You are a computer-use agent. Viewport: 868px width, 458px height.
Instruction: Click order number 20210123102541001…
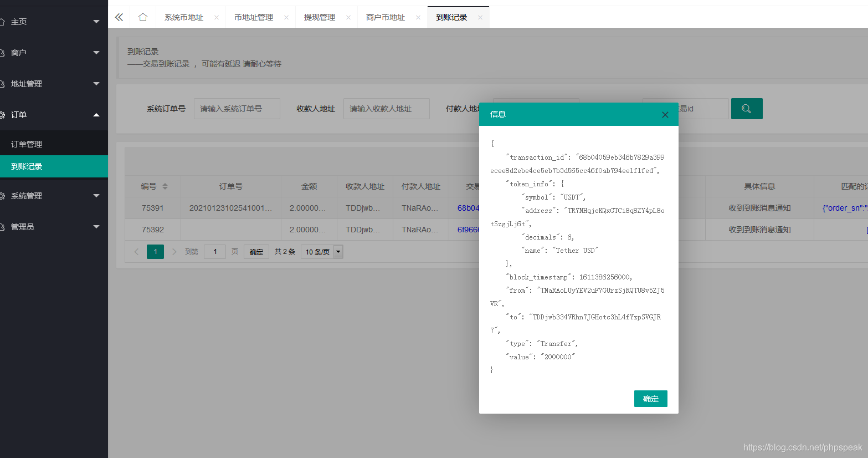click(x=231, y=208)
